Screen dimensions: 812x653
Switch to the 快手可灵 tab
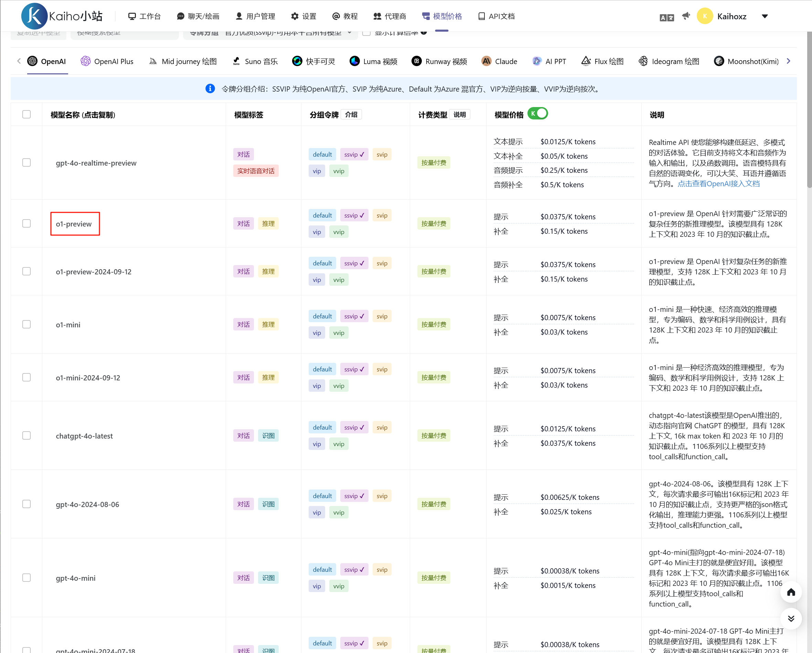point(313,61)
